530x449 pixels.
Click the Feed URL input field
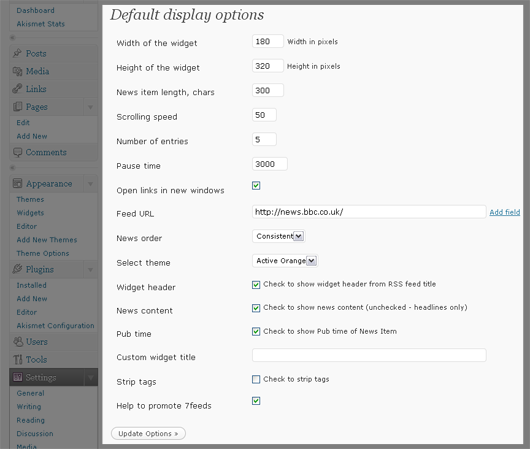pos(369,212)
